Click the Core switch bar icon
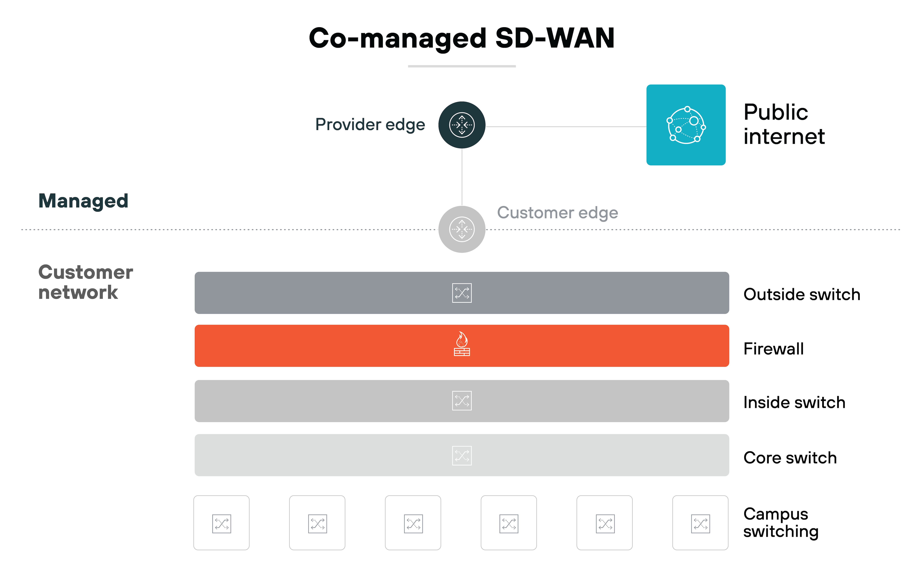 click(461, 455)
